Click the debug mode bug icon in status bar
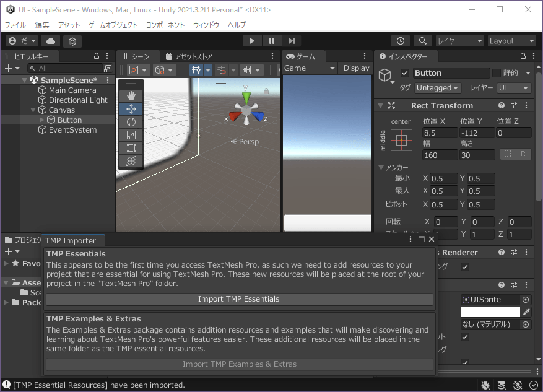543x392 pixels. 485,385
